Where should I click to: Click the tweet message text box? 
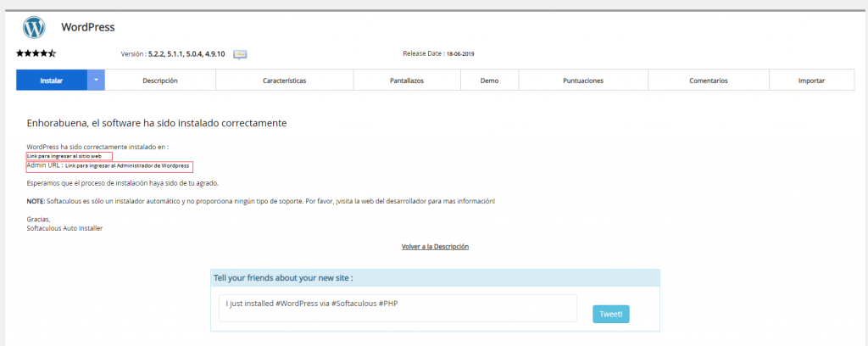398,309
